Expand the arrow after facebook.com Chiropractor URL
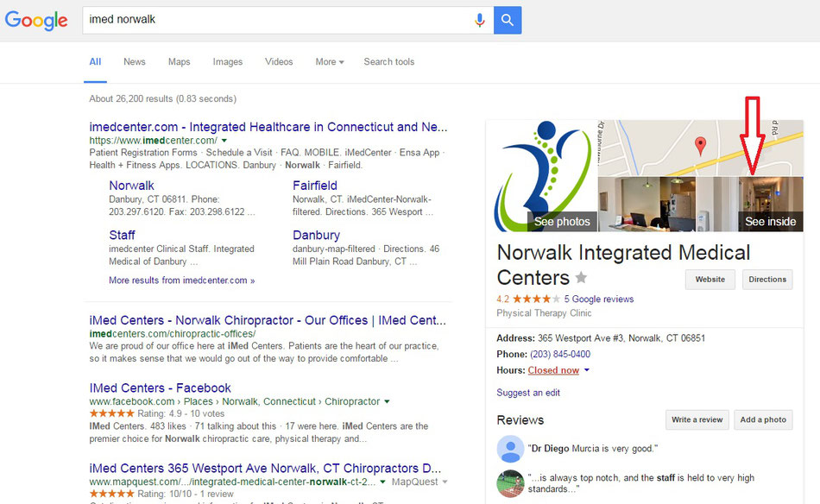This screenshot has width=820, height=504. tap(387, 401)
